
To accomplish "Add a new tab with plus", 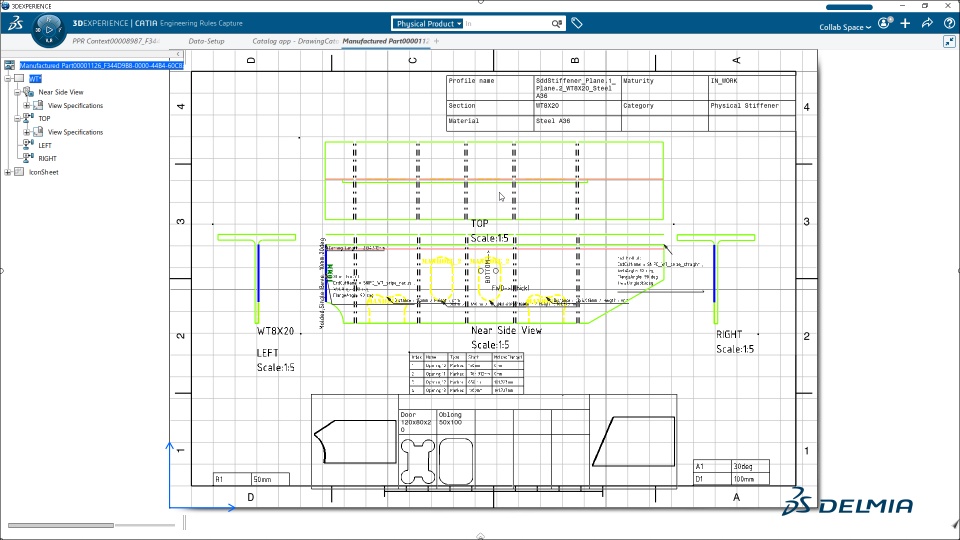I will (437, 41).
